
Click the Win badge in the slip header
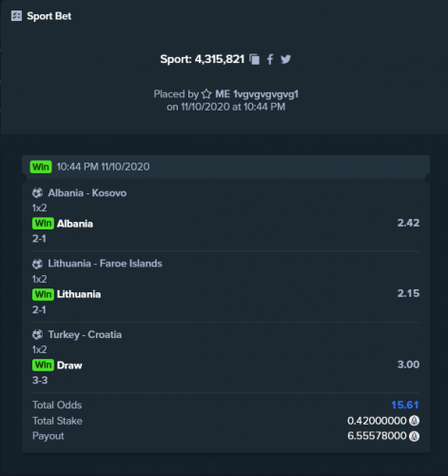click(41, 167)
